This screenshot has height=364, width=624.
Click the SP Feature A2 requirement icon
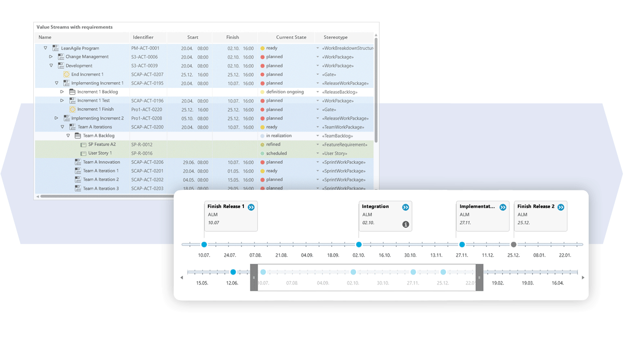(83, 145)
